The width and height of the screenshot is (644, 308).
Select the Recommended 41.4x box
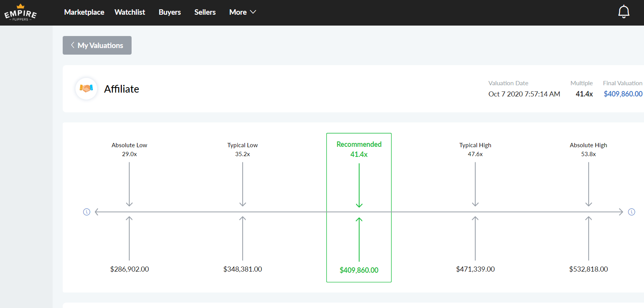(x=359, y=208)
